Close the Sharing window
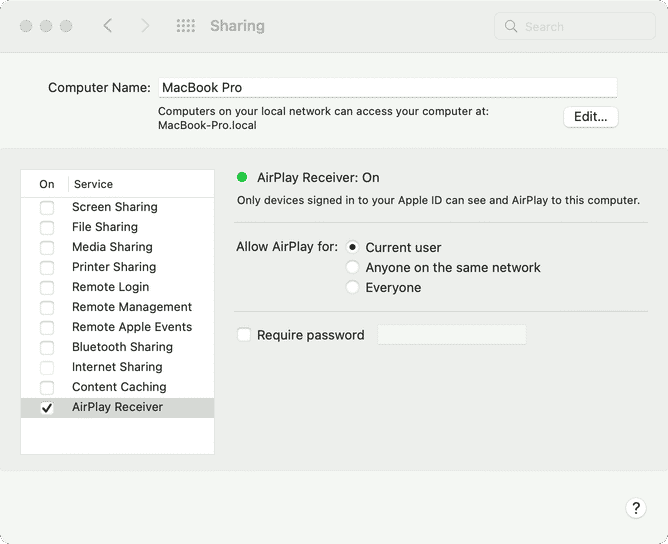This screenshot has height=544, width=668. coord(26,26)
